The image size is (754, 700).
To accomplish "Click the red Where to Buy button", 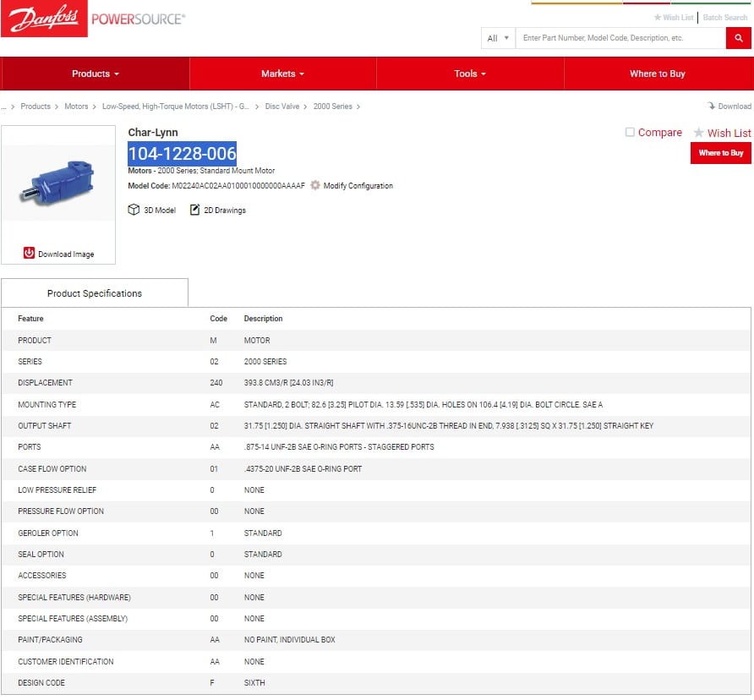I will (x=720, y=153).
